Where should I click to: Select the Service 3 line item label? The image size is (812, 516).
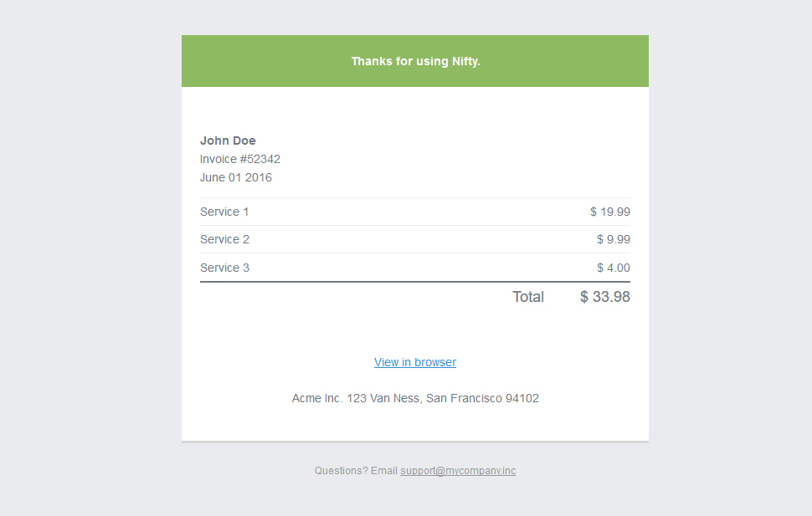(x=224, y=268)
